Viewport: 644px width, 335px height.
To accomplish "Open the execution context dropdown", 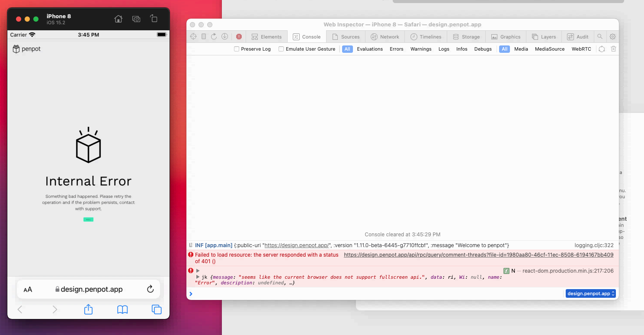I will click(590, 293).
